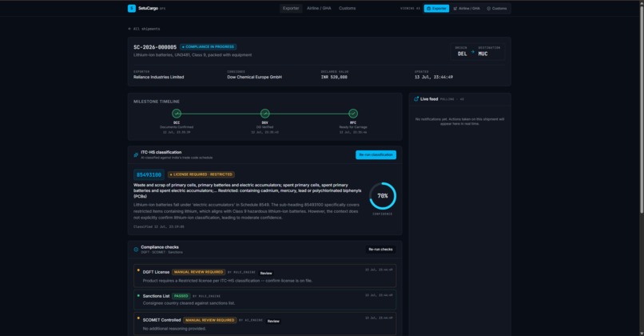Click exporter name Reliance Industries Limited
Viewport: 644px width, 336px height.
coord(158,77)
